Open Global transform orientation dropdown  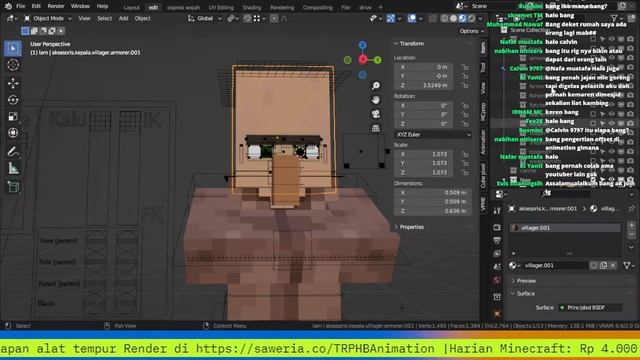tap(204, 18)
